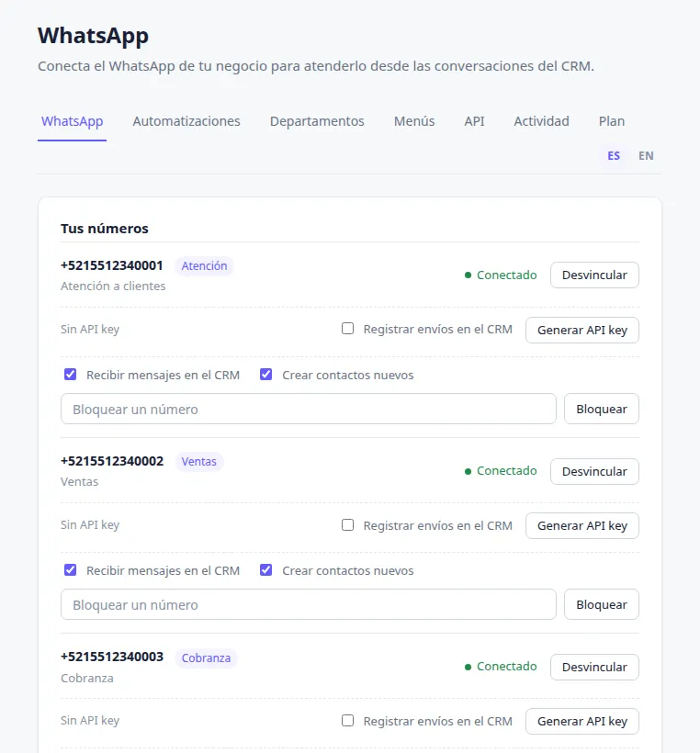700x753 pixels.
Task: Generate API key for the Cobranza number
Action: click(x=582, y=721)
